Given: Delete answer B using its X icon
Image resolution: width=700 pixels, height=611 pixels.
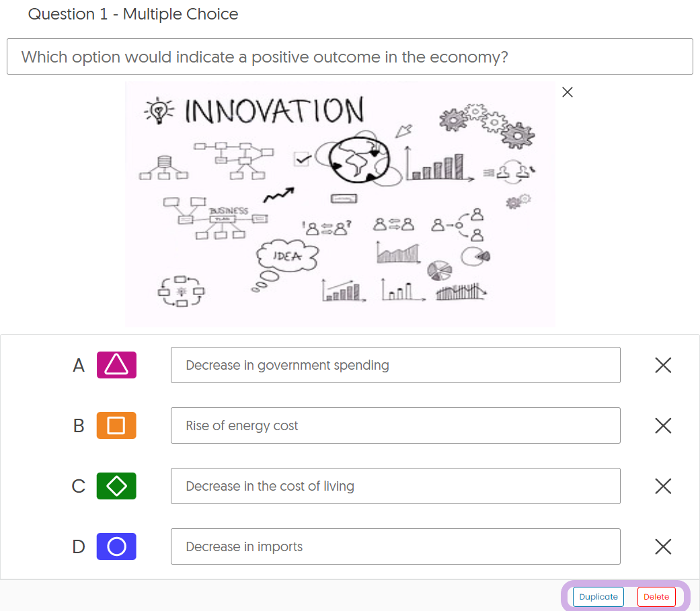Looking at the screenshot, I should [663, 425].
